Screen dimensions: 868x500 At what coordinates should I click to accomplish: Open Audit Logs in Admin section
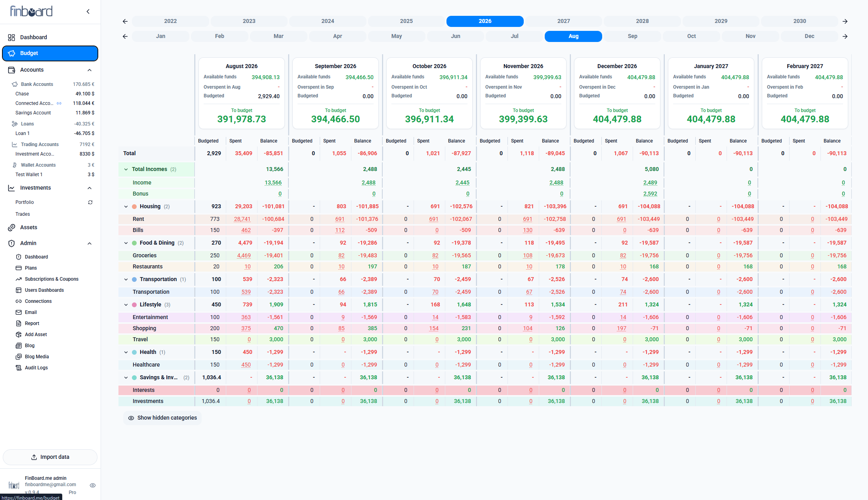(36, 368)
